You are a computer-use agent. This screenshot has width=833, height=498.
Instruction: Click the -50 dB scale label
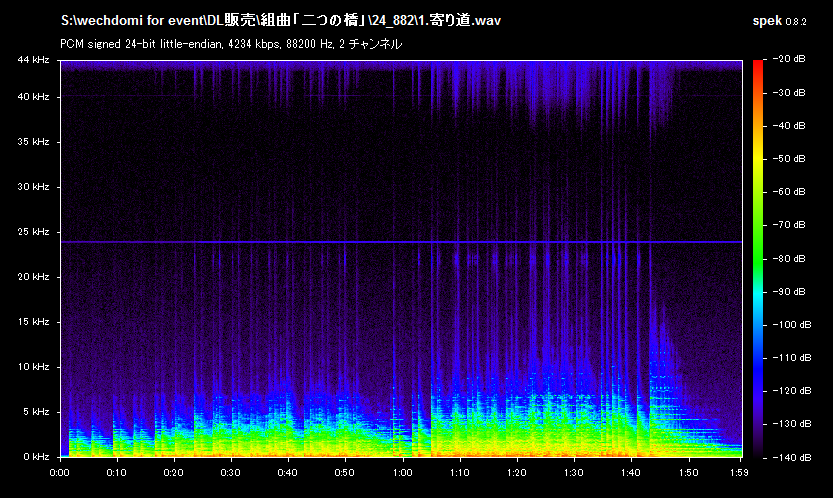point(788,159)
